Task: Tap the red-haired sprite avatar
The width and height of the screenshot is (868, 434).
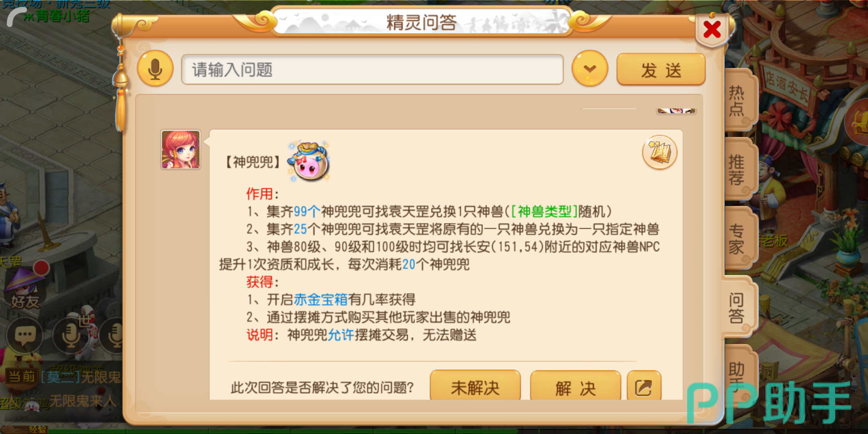Action: click(180, 149)
